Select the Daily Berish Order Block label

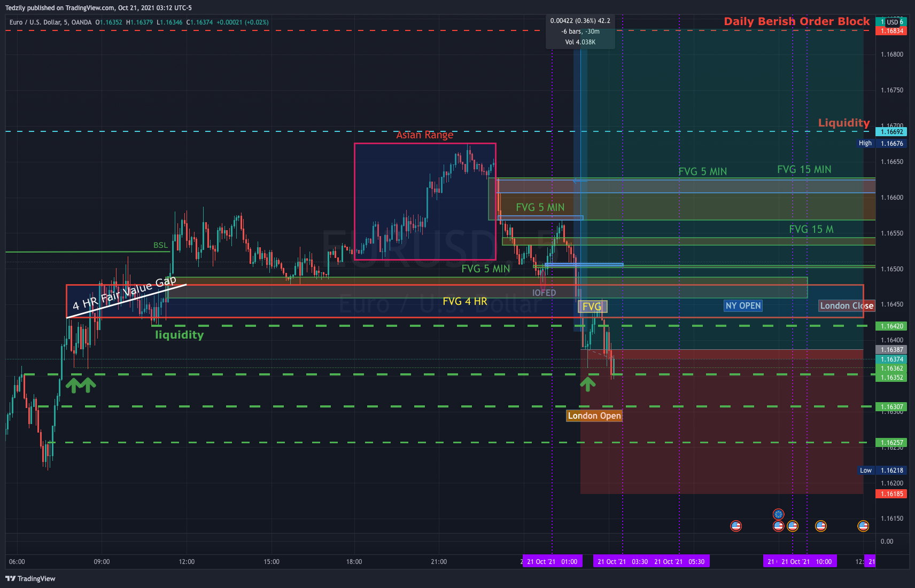point(796,21)
